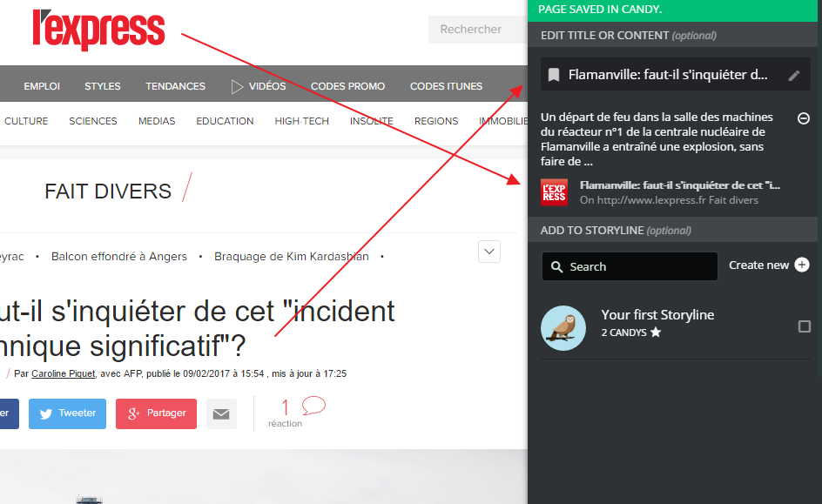Click the L'Express logo
This screenshot has height=504, width=822.
click(98, 30)
